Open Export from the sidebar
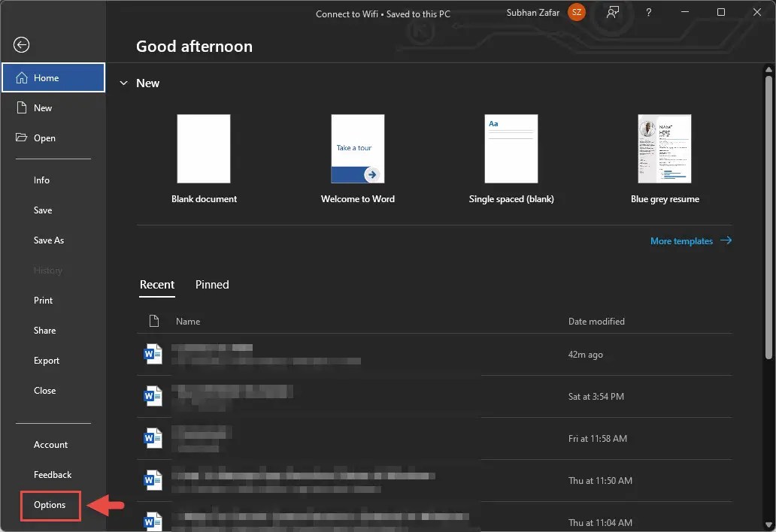Image resolution: width=776 pixels, height=532 pixels. click(x=47, y=360)
